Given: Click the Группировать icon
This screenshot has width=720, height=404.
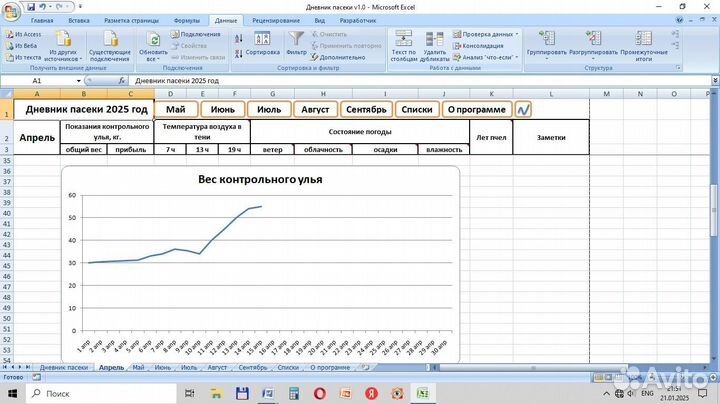Looking at the screenshot, I should pyautogui.click(x=546, y=43).
